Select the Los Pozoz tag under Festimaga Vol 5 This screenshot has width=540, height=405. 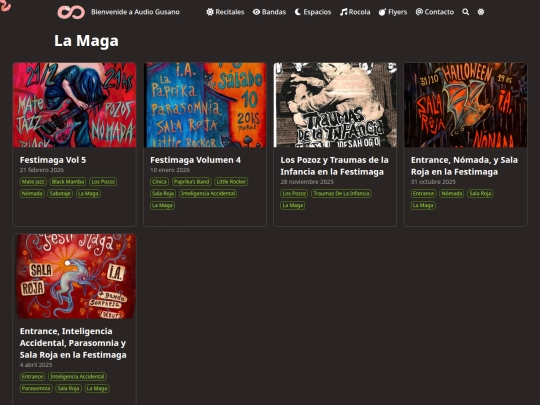(103, 182)
